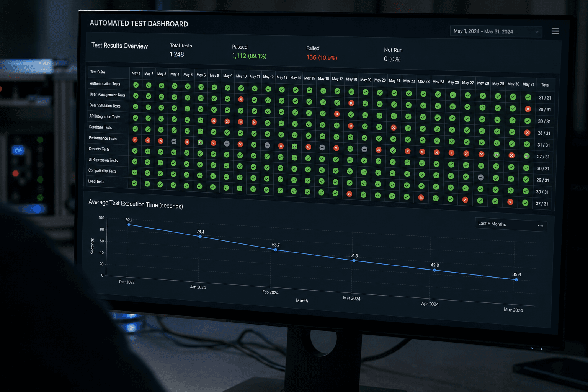588x392 pixels.
Task: Select the 63.7 data point for Feb 2024
Action: click(276, 250)
